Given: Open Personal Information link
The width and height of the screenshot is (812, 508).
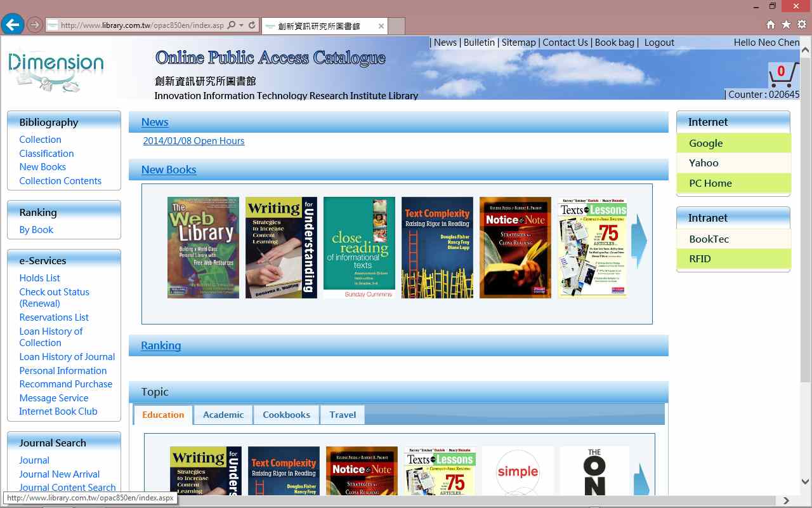Looking at the screenshot, I should (63, 371).
